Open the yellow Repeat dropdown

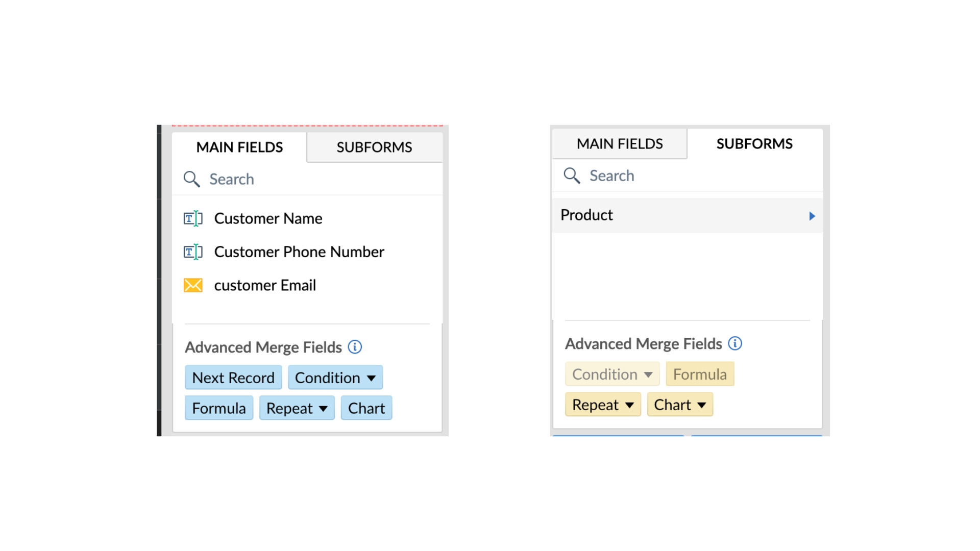pos(603,405)
